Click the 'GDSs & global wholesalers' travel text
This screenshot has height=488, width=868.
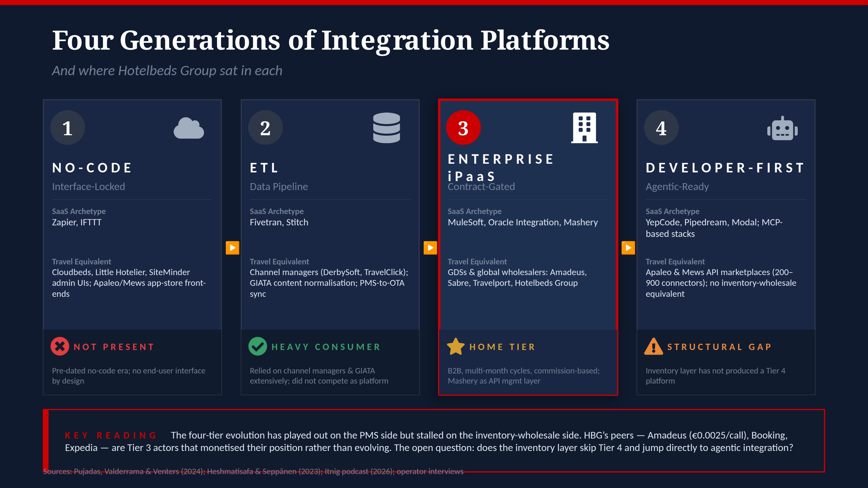(x=517, y=277)
